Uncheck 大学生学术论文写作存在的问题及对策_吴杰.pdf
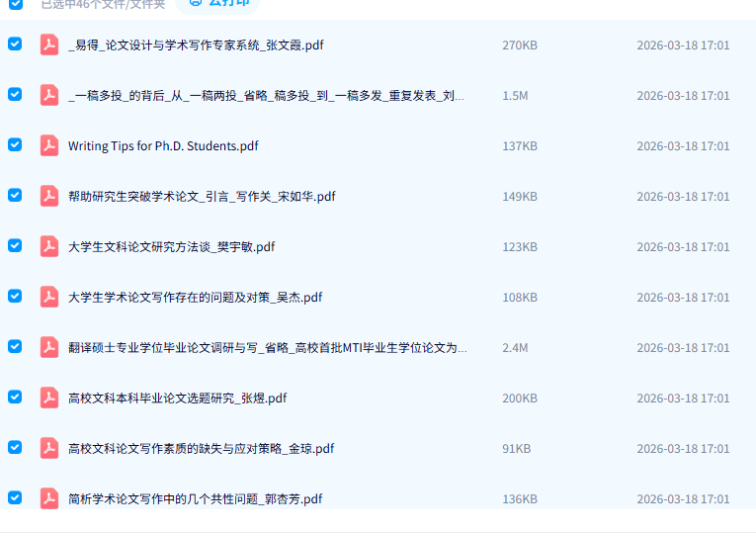Viewport: 756px width, 533px height. (15, 296)
